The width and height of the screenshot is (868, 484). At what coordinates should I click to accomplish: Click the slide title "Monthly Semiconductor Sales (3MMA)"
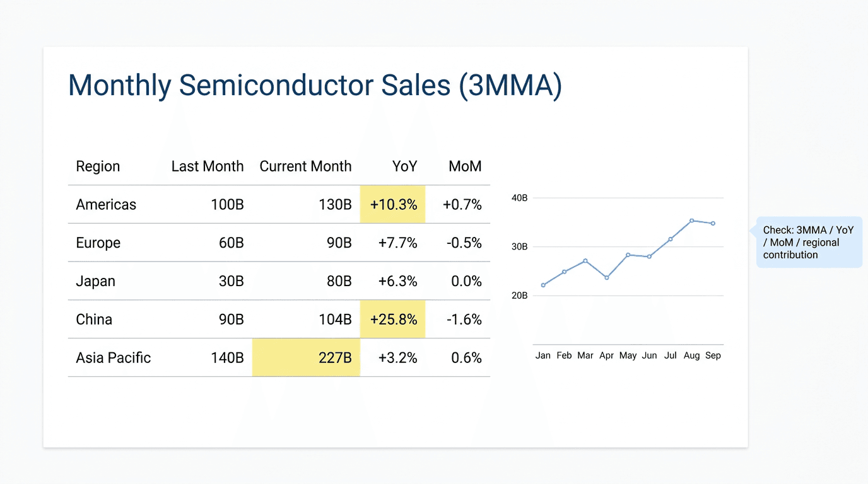pyautogui.click(x=314, y=85)
